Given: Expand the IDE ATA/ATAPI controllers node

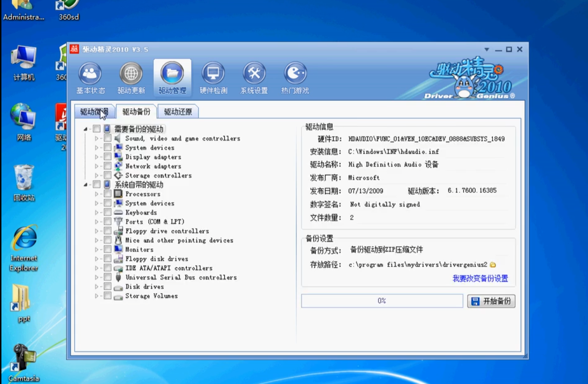Looking at the screenshot, I should click(x=97, y=268).
